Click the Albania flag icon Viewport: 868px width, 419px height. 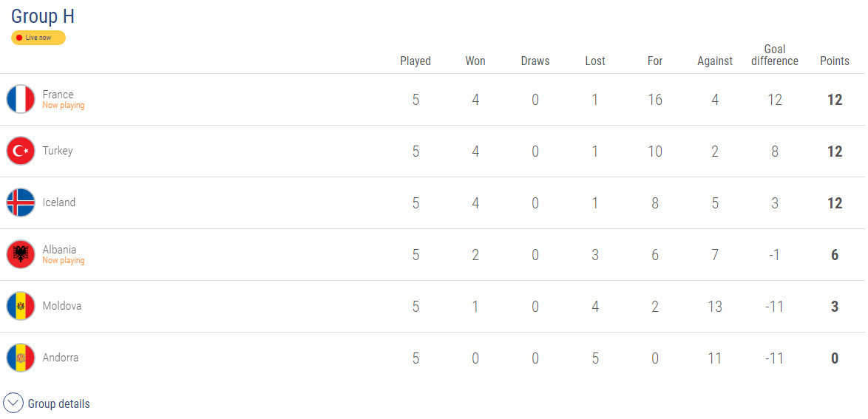(x=21, y=254)
